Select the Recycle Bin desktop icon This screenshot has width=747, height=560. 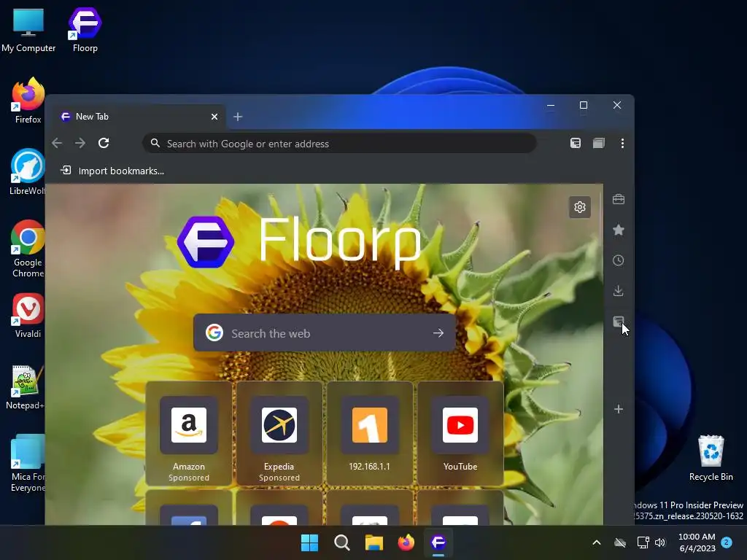pos(711,458)
